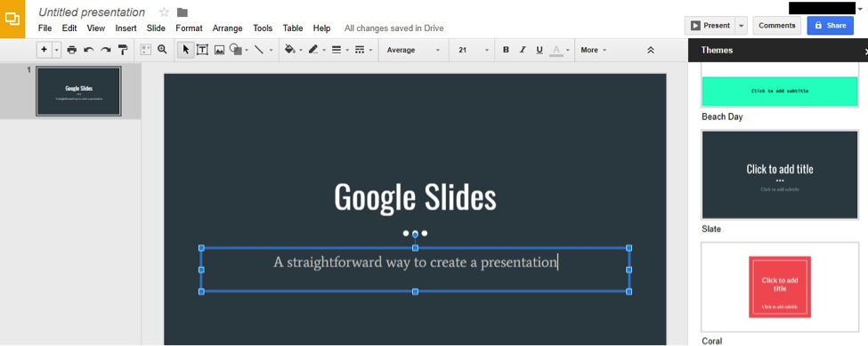Open the font size 21 dropdown
868x346 pixels.
click(474, 50)
